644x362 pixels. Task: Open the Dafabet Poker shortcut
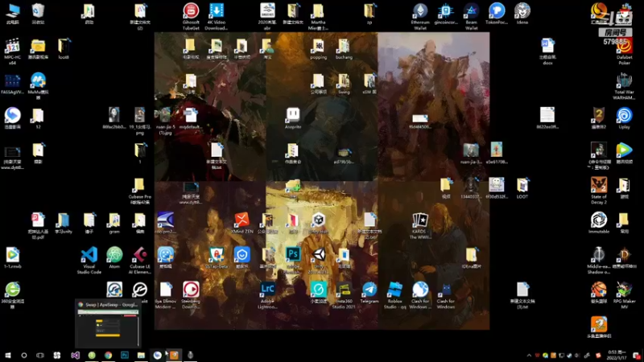click(625, 51)
